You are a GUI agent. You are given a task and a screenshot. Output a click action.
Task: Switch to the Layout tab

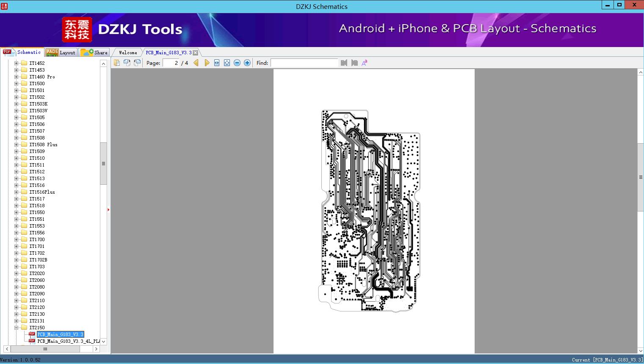(x=61, y=53)
